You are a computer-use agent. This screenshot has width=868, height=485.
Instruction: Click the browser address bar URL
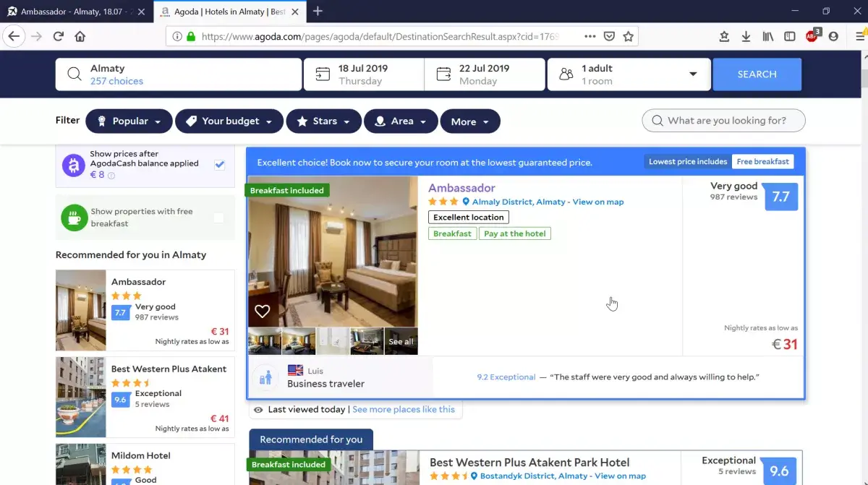(x=380, y=37)
